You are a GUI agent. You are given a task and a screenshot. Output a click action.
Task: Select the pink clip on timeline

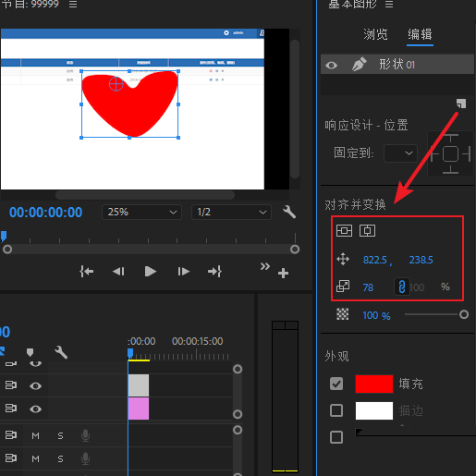139,409
